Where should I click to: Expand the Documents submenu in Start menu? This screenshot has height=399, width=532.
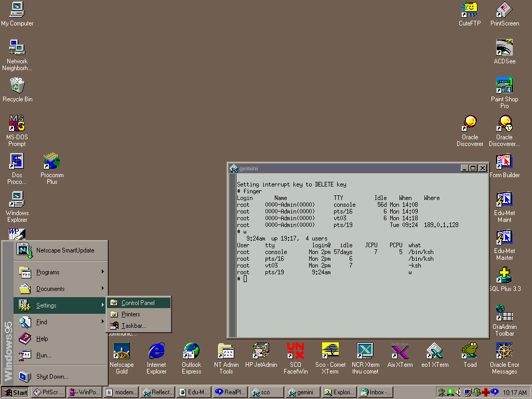point(60,289)
